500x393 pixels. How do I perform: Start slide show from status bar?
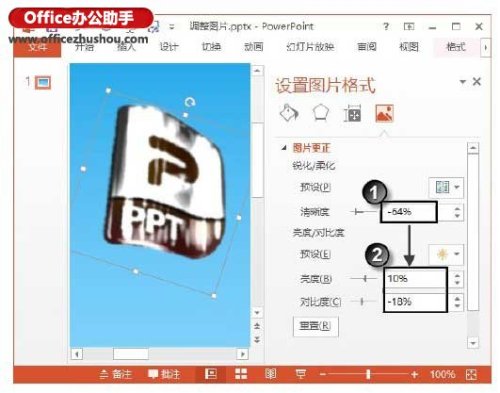pyautogui.click(x=301, y=374)
